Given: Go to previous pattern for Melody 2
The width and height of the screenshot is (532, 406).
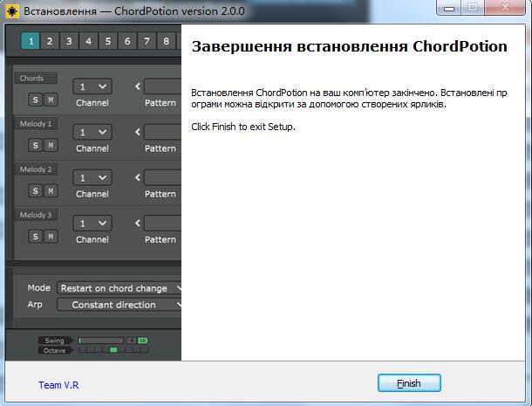Looking at the screenshot, I should coord(138,177).
